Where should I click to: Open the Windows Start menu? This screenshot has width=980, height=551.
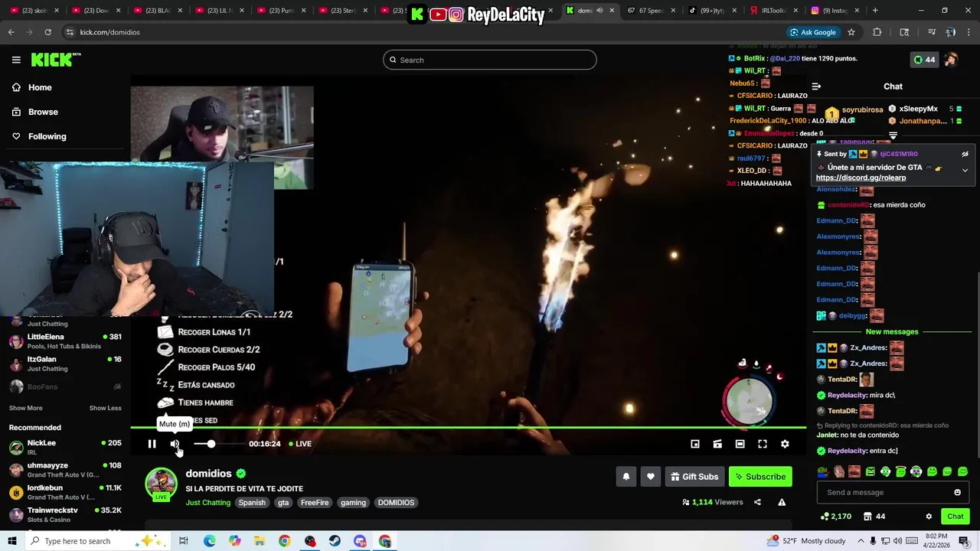tap(11, 541)
